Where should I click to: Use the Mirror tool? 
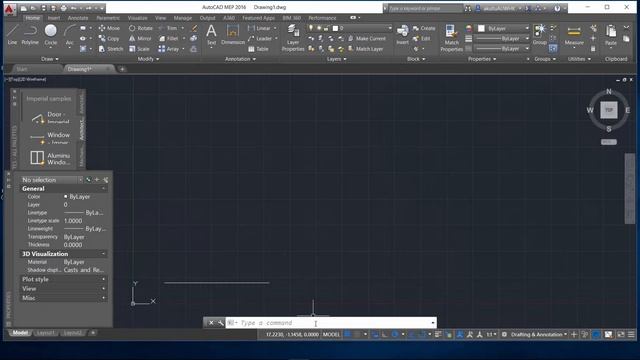(140, 38)
